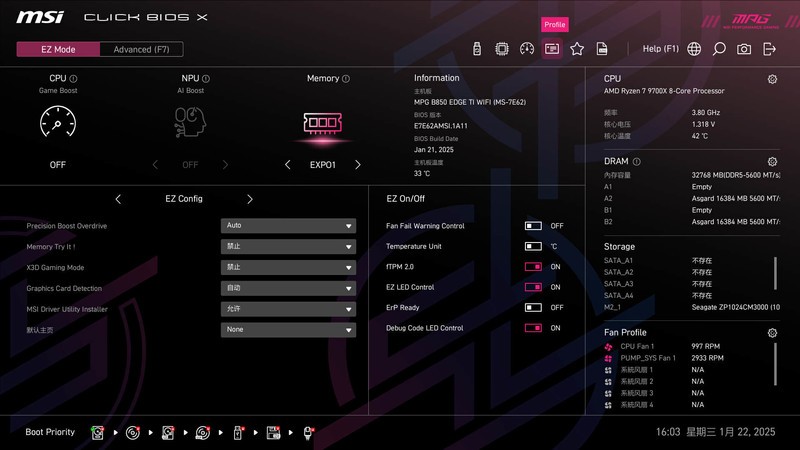Click the CPU chip icon in top toolbar
The height and width of the screenshot is (450, 800).
[502, 49]
